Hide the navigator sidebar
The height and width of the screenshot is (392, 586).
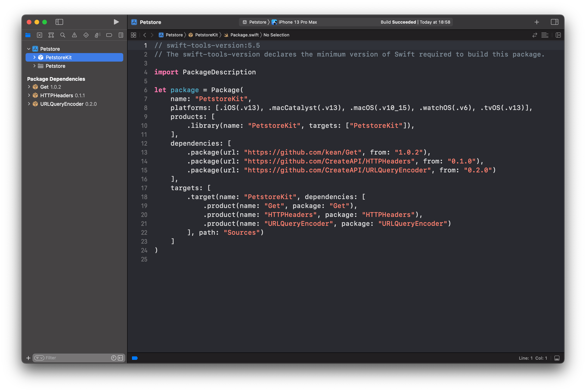coord(59,22)
